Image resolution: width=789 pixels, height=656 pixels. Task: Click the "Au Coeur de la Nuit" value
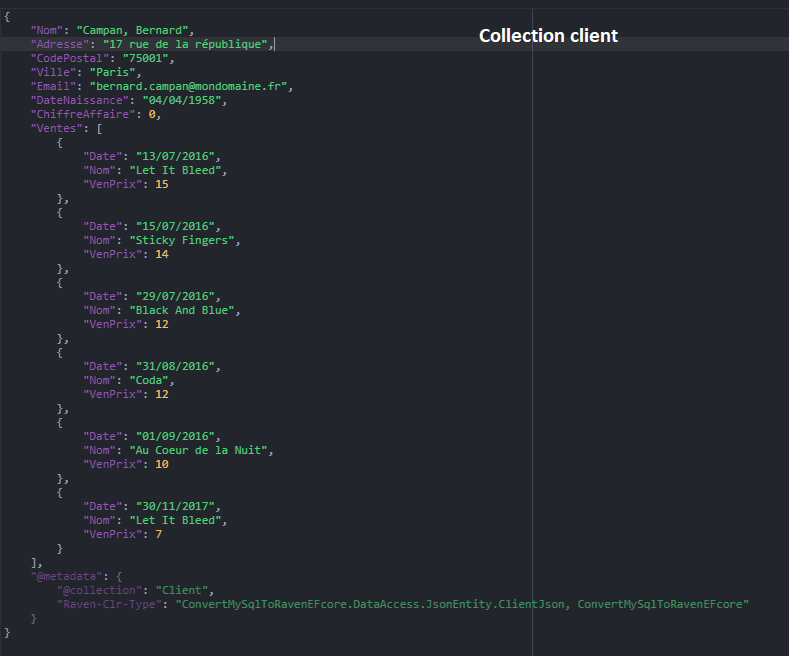(200, 450)
